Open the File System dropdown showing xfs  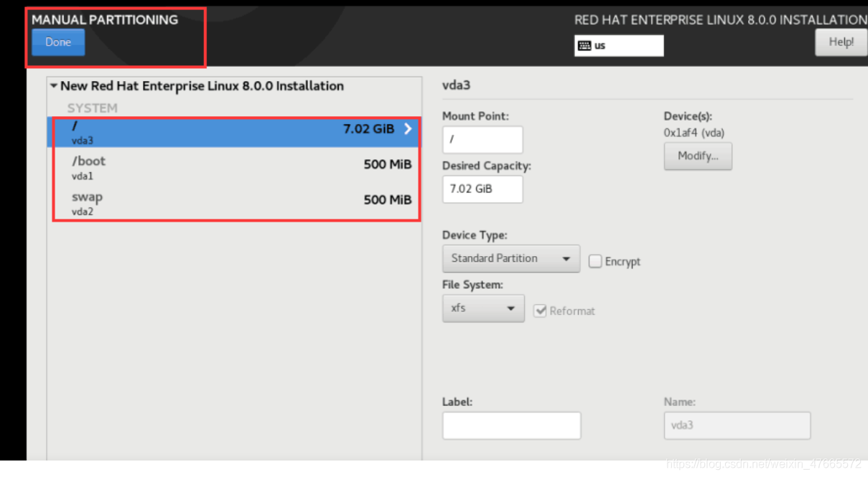pyautogui.click(x=483, y=308)
